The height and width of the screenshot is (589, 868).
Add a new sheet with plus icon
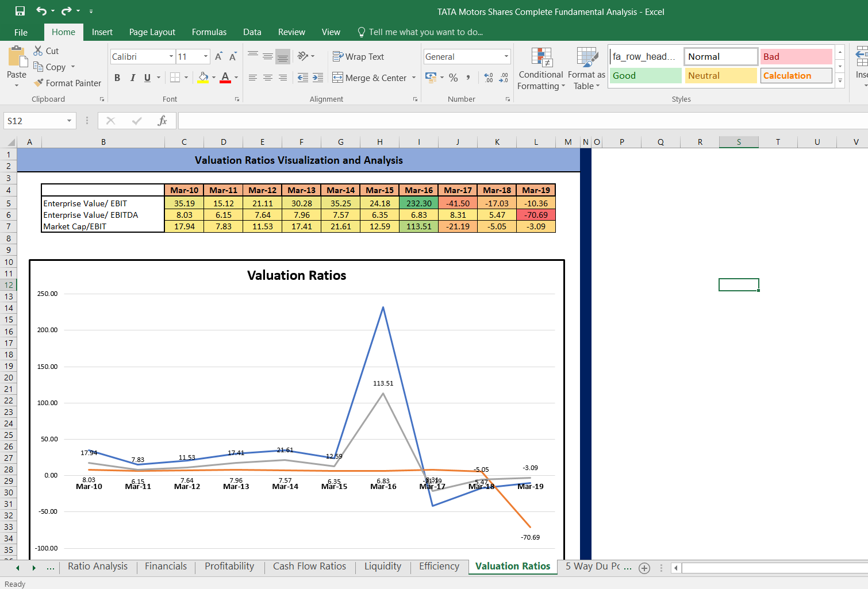(x=644, y=568)
